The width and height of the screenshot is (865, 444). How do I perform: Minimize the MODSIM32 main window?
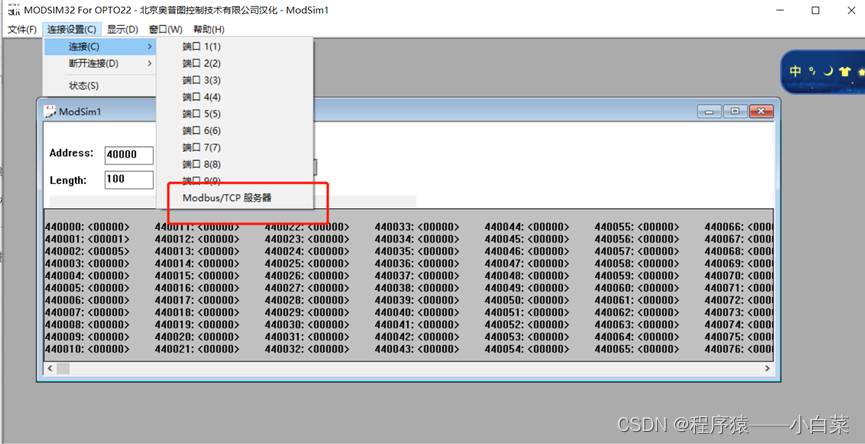pyautogui.click(x=779, y=10)
